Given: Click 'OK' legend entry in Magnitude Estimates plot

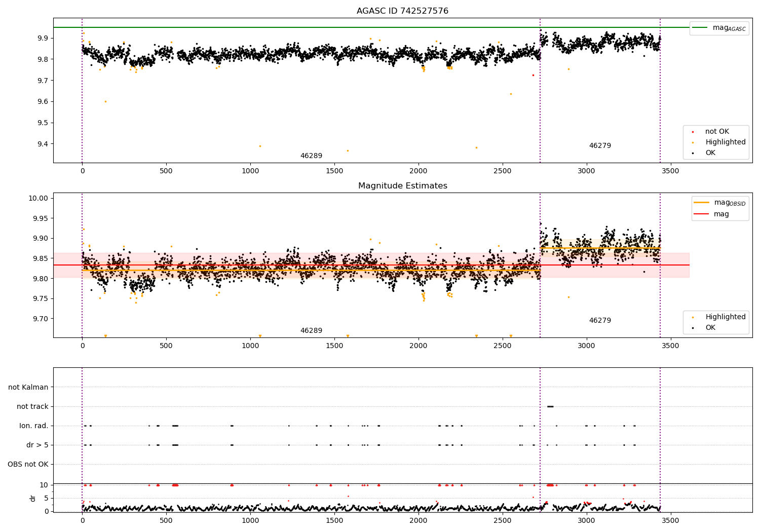Looking at the screenshot, I should (x=710, y=328).
